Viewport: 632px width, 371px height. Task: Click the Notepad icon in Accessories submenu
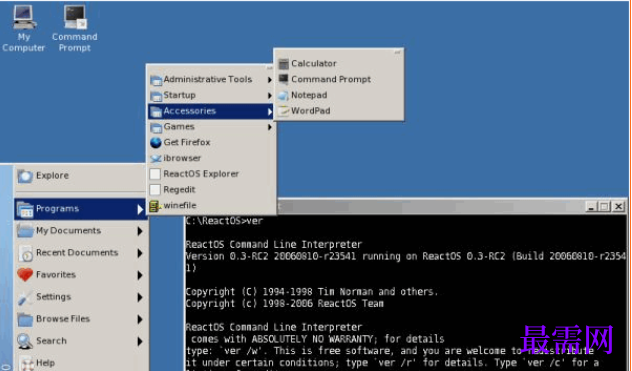pos(284,95)
